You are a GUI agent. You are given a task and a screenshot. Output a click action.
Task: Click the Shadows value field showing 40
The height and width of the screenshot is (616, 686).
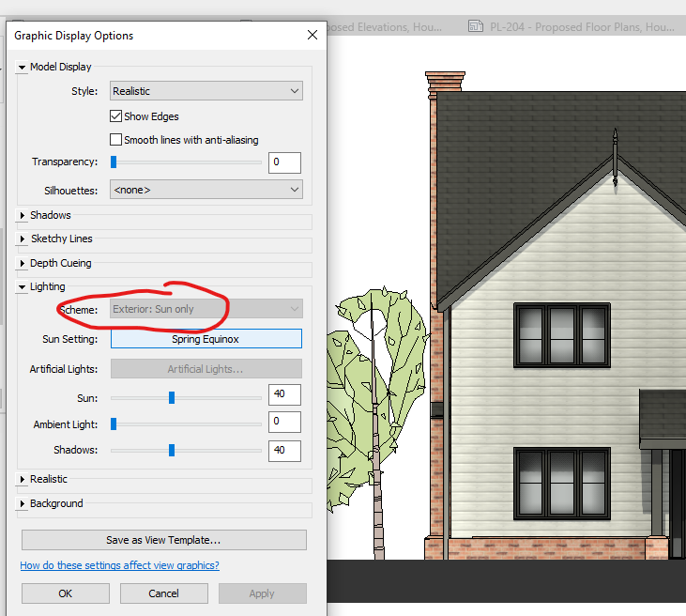pos(284,451)
